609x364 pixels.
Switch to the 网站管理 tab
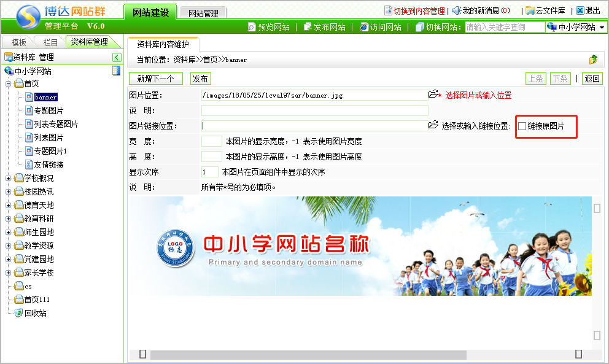(x=203, y=13)
